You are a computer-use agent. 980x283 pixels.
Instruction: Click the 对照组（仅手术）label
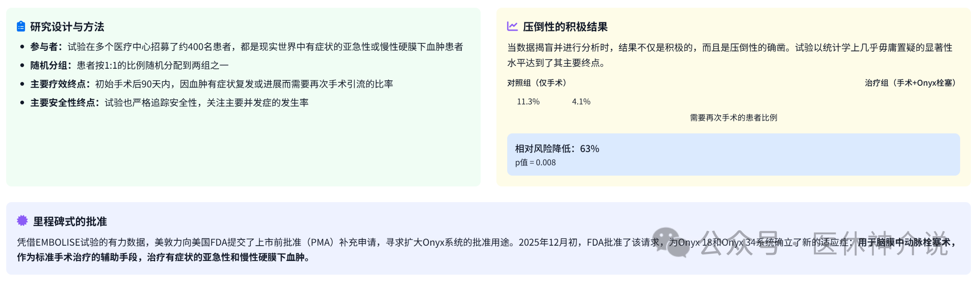click(x=537, y=83)
